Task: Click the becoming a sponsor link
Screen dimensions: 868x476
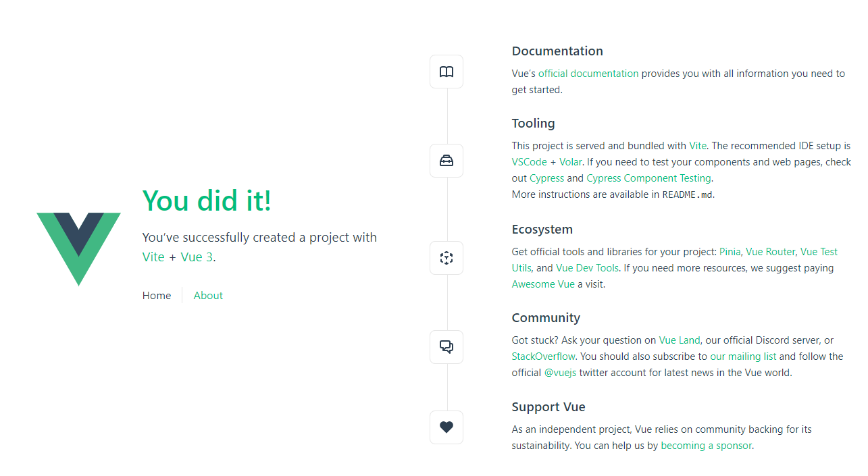Action: [706, 446]
